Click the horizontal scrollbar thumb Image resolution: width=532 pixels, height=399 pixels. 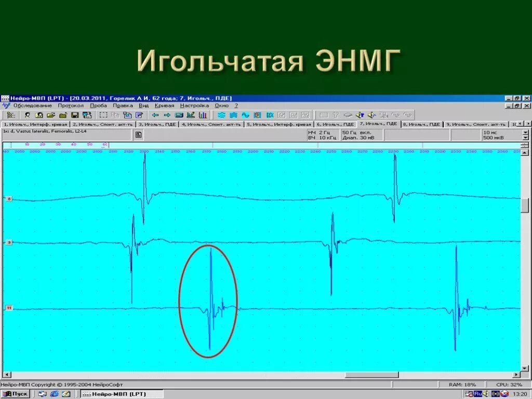click(372, 375)
